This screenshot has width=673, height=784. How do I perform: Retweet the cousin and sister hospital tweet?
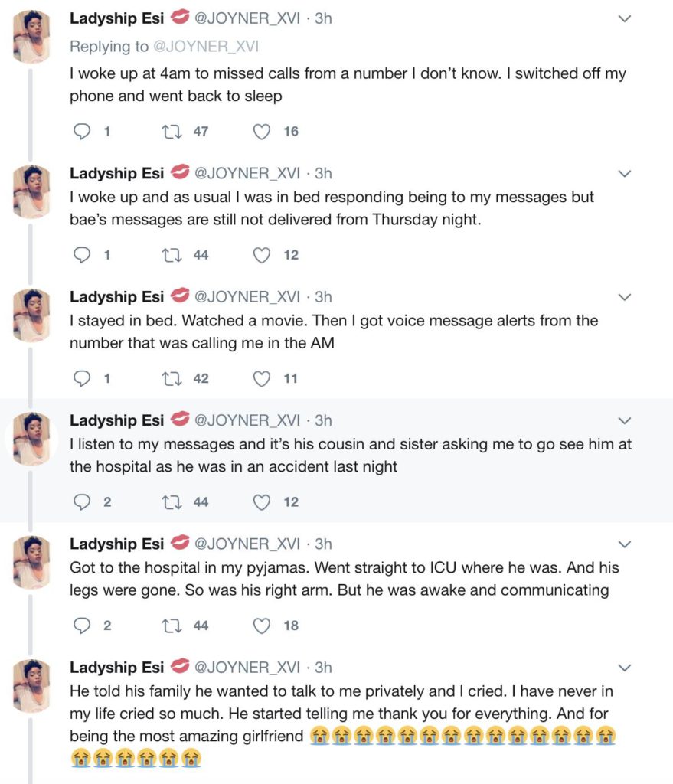(172, 502)
